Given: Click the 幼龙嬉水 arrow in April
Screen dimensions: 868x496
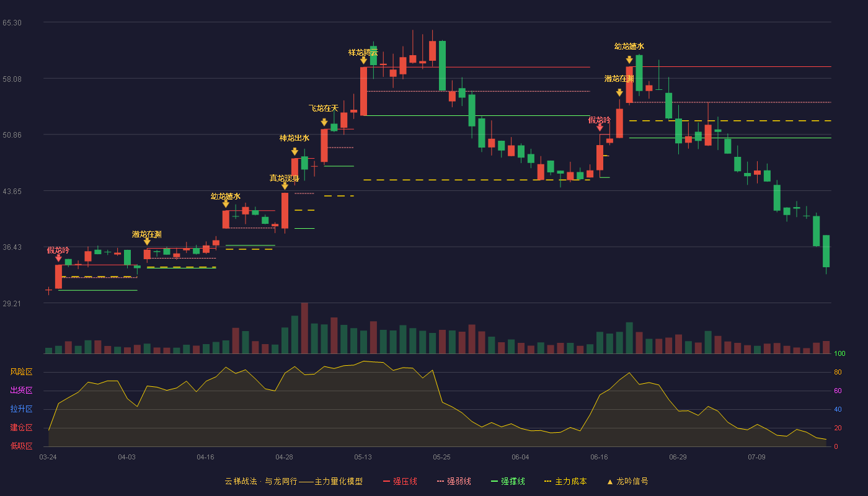Looking at the screenshot, I should click(226, 203).
